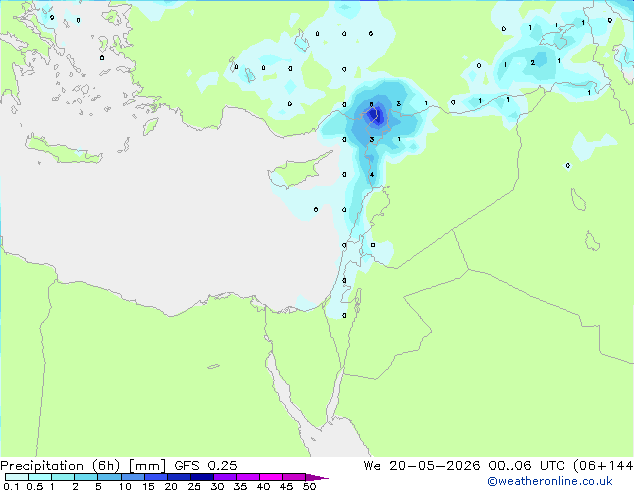Click the legend label '50'

pyautogui.click(x=309, y=486)
